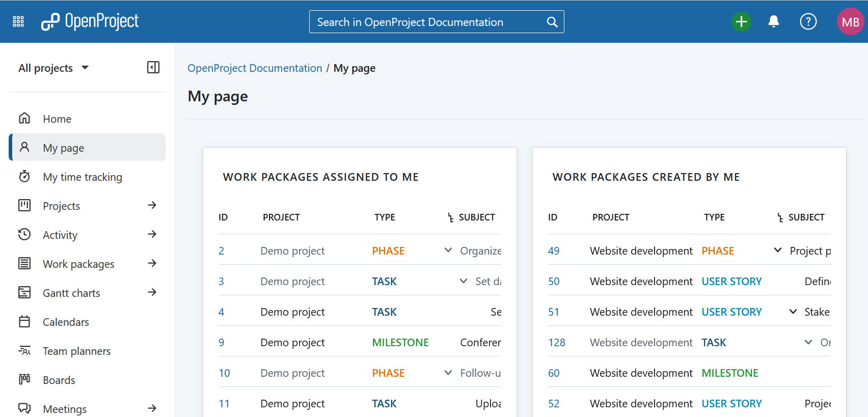Collapse hierarchy chevron on work package 128 row
Viewport: 868px width, 417px height.
coord(808,342)
